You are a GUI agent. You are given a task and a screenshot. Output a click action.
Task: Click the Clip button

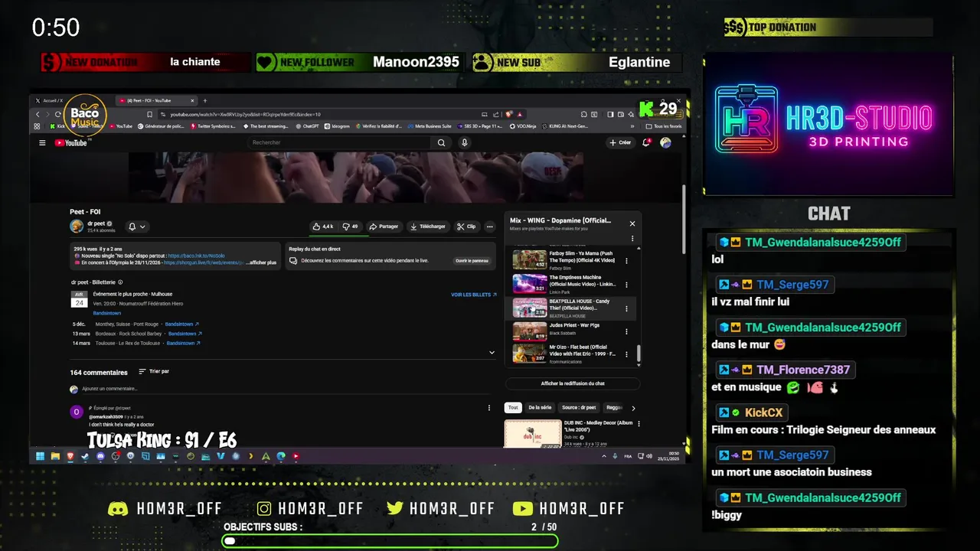(x=466, y=227)
